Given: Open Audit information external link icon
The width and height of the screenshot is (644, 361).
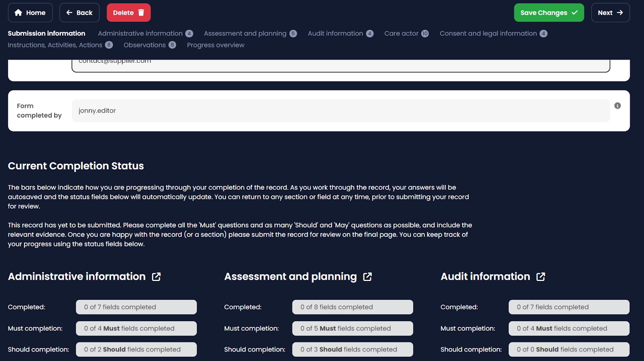Looking at the screenshot, I should [541, 277].
